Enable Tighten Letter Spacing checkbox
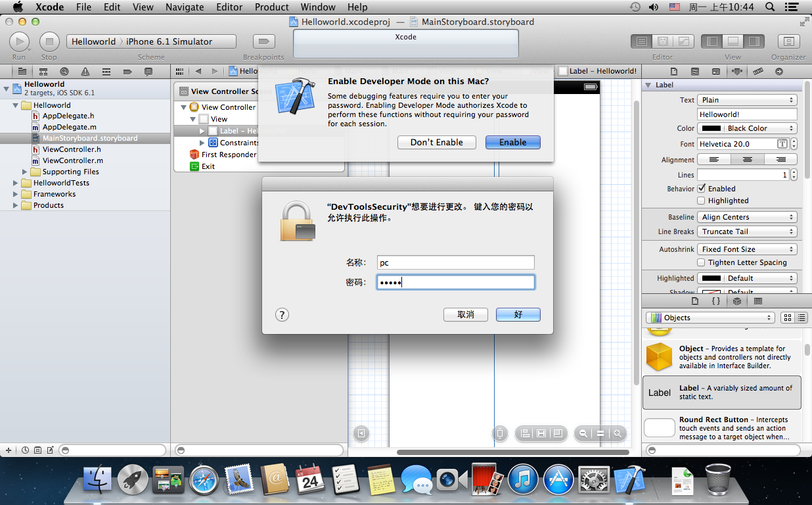 (x=702, y=262)
